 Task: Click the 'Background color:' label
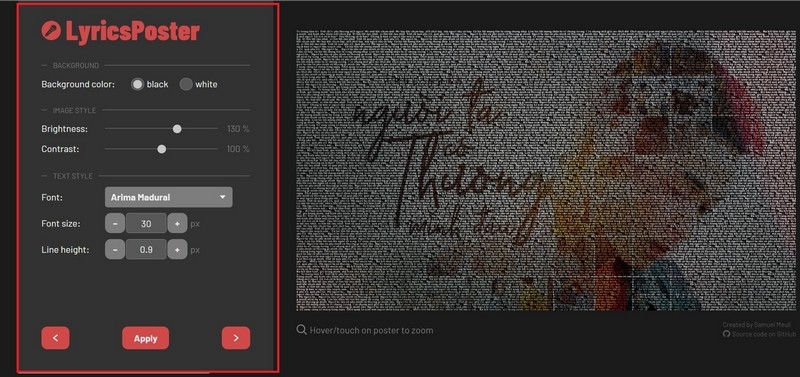click(78, 84)
